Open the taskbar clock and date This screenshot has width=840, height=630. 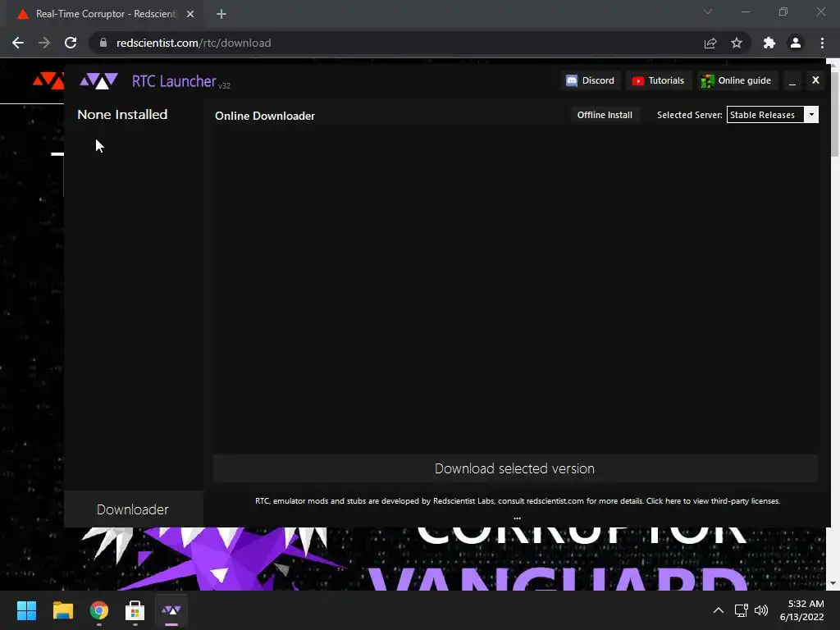(802, 610)
